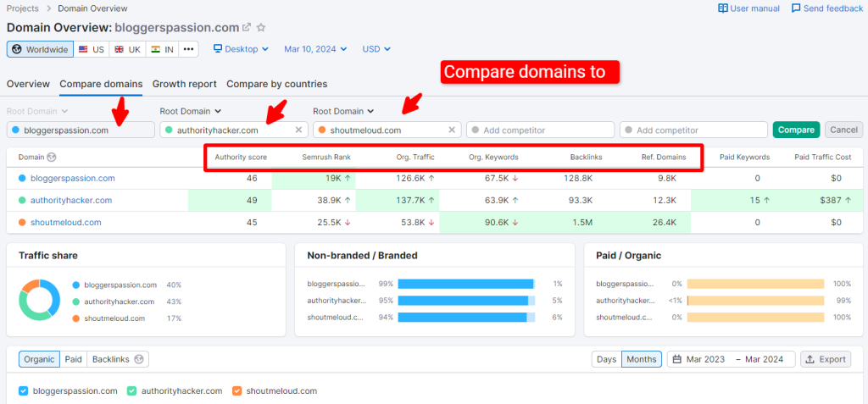This screenshot has height=404, width=868.
Task: Star the domain with the favorite icon
Action: (261, 27)
